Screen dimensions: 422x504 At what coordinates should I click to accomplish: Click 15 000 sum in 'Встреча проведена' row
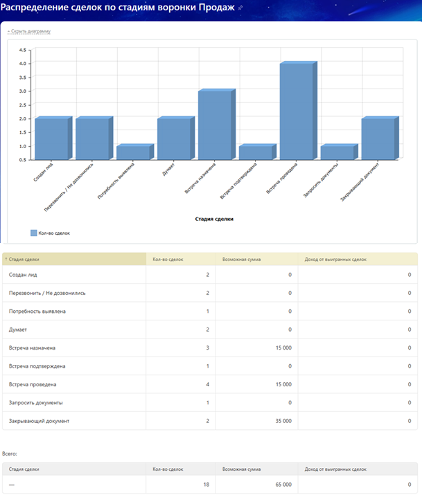(283, 385)
